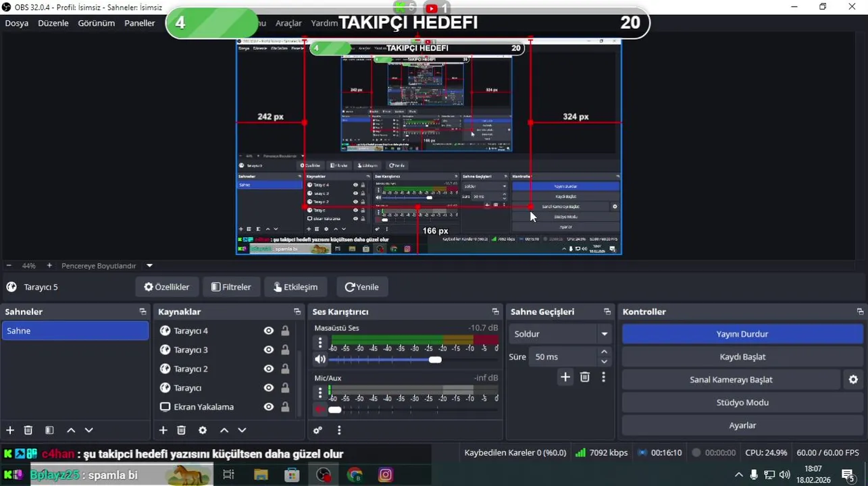Viewport: 868px width, 486px height.
Task: Click Yayını Durdur to stop streaming
Action: (742, 333)
